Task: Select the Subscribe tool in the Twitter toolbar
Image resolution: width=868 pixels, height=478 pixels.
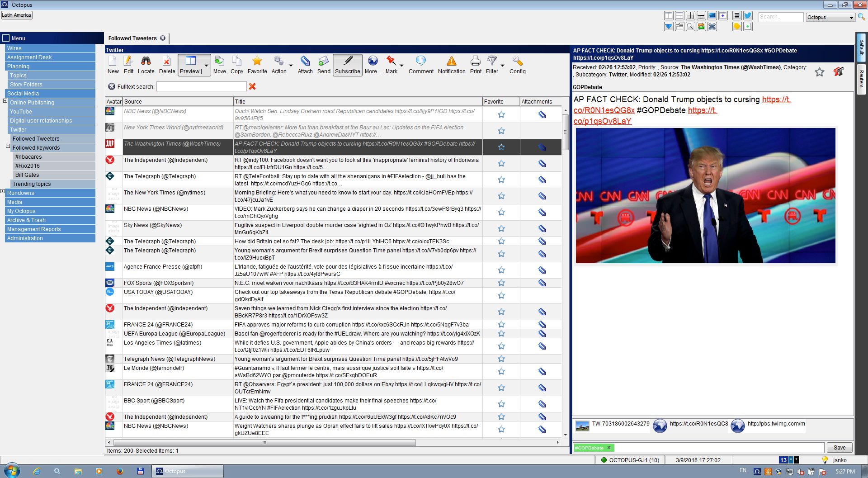Action: tap(347, 65)
